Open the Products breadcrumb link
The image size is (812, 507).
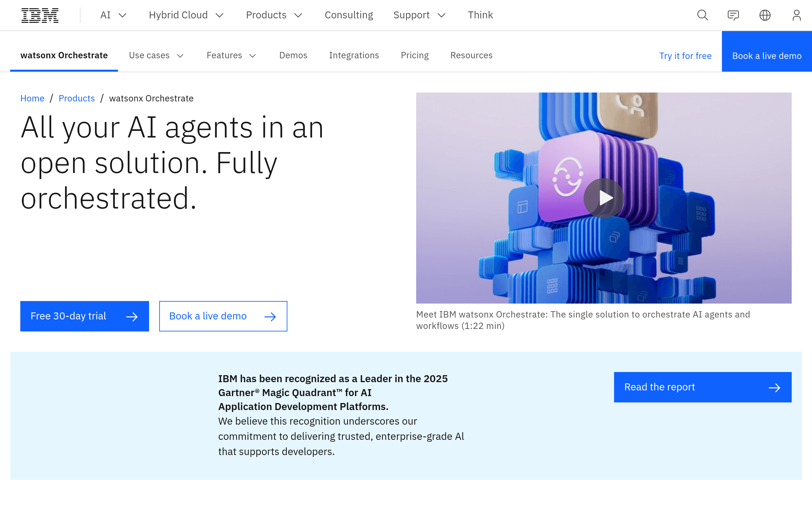[76, 98]
